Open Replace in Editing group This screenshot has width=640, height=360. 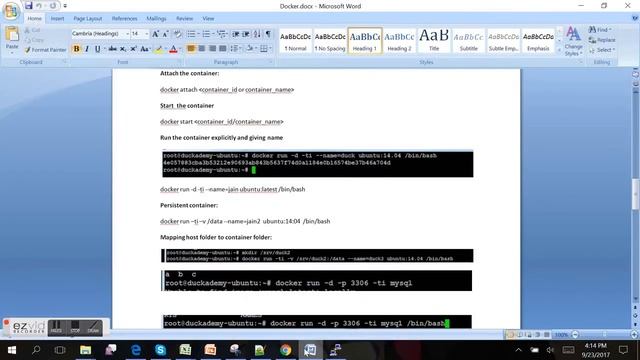tap(602, 40)
